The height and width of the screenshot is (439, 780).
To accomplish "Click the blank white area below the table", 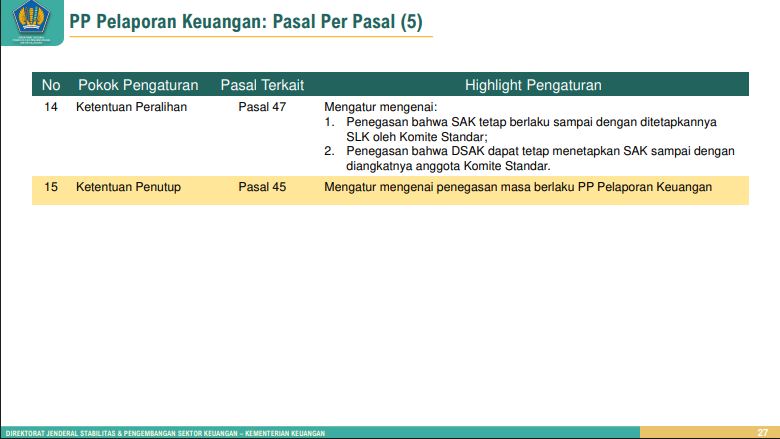I will pyautogui.click(x=390, y=310).
